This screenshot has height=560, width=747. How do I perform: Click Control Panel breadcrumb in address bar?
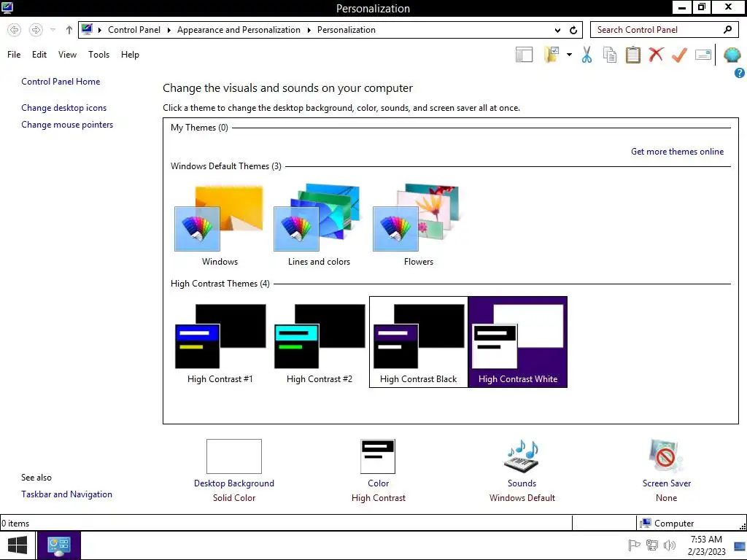pyautogui.click(x=134, y=30)
